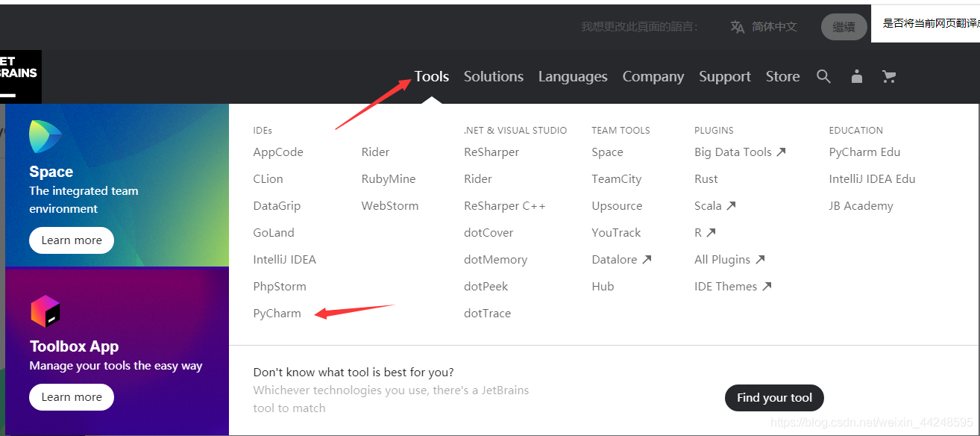Viewport: 980px width, 436px height.
Task: Open Rider under .NET & Visual Studio
Action: [x=478, y=179]
